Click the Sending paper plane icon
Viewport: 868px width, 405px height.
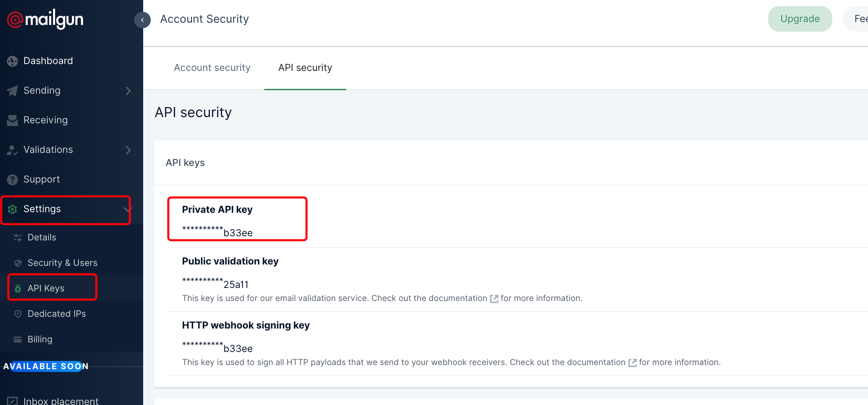tap(12, 91)
